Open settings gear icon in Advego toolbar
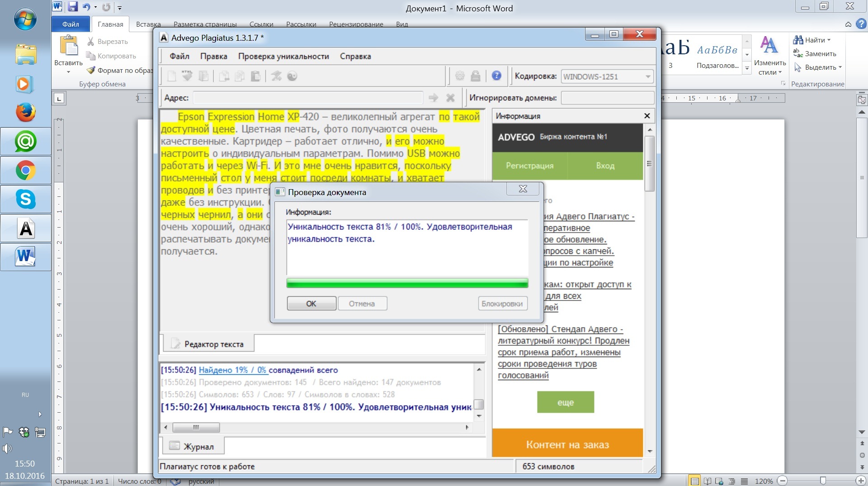The width and height of the screenshot is (868, 486). click(460, 76)
